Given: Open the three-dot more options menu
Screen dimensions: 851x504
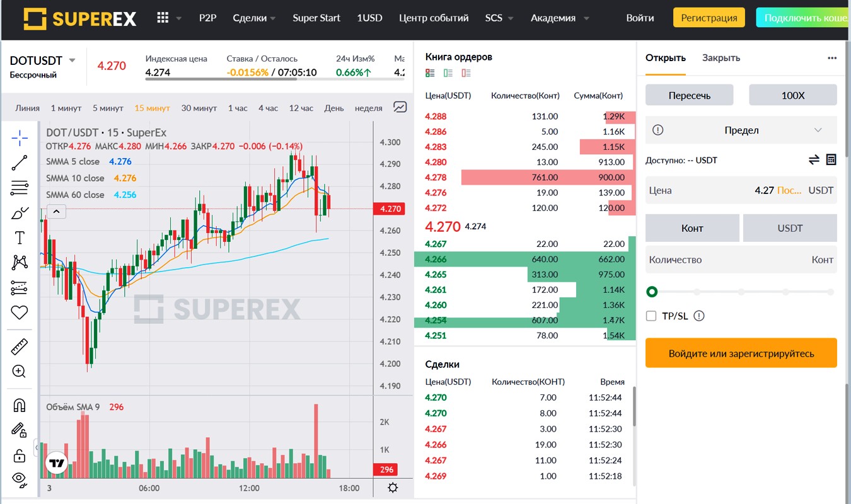Looking at the screenshot, I should [832, 58].
